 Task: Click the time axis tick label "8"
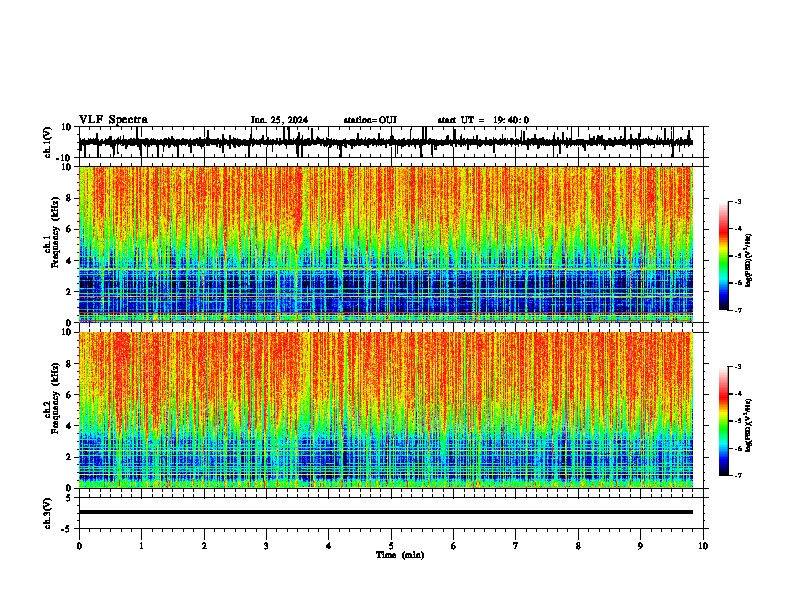[x=578, y=546]
